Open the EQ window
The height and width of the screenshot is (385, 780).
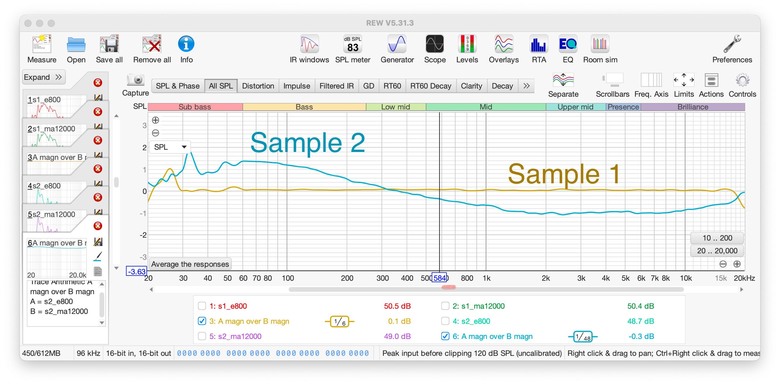(x=568, y=44)
